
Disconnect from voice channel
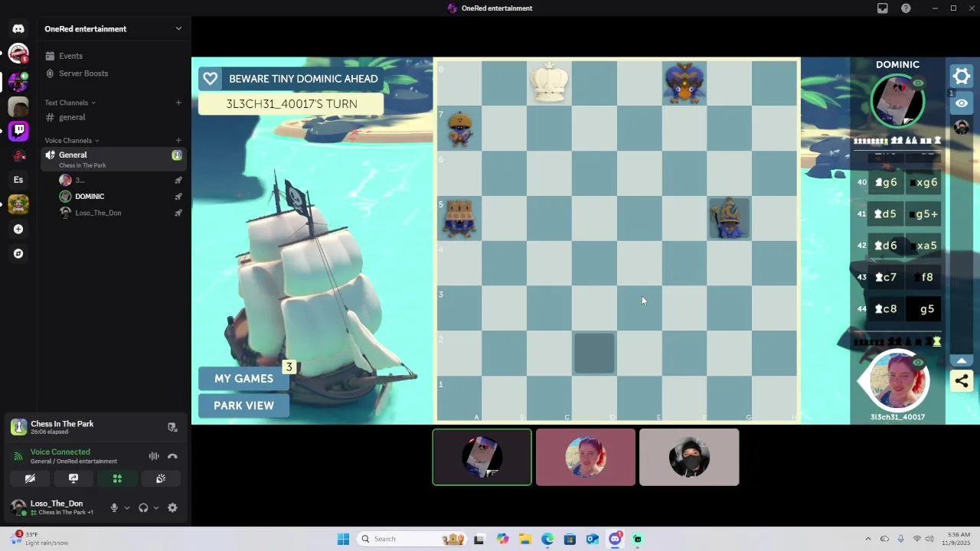coord(172,456)
